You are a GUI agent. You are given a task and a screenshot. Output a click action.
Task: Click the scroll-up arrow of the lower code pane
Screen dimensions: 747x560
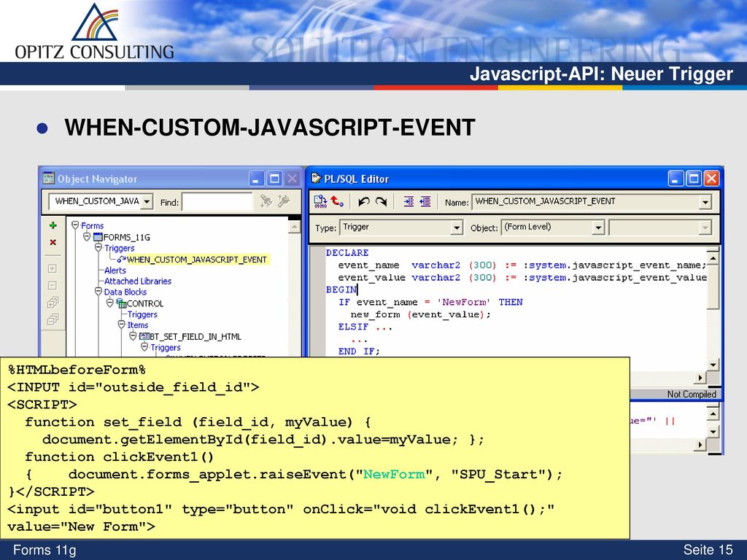[713, 414]
